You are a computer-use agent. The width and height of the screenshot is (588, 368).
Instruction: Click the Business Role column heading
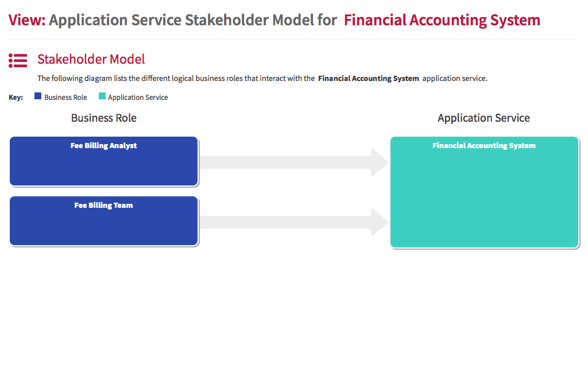[x=104, y=118]
